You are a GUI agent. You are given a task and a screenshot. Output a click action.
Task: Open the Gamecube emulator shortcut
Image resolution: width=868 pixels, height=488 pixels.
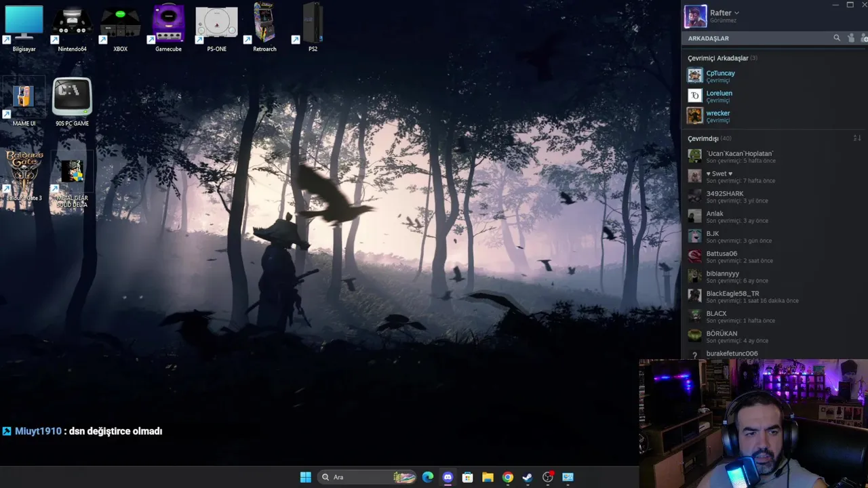pos(168,27)
